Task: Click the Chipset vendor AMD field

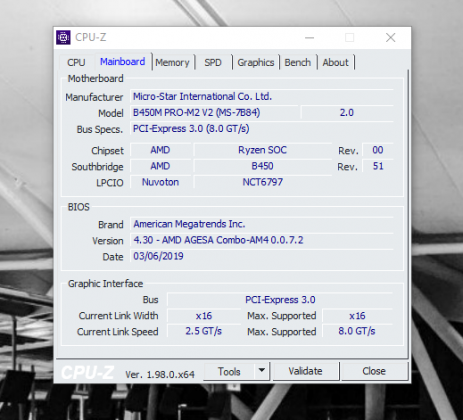Action: [x=160, y=150]
